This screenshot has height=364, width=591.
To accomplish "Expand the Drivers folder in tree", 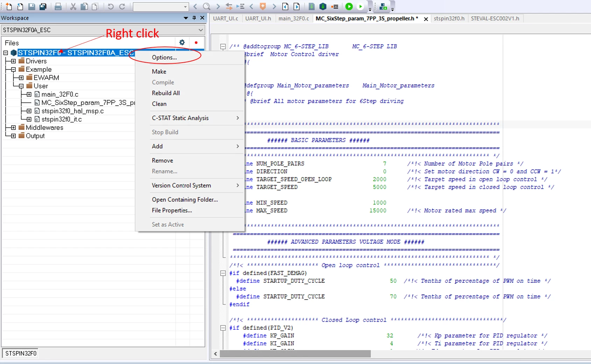I will (13, 61).
